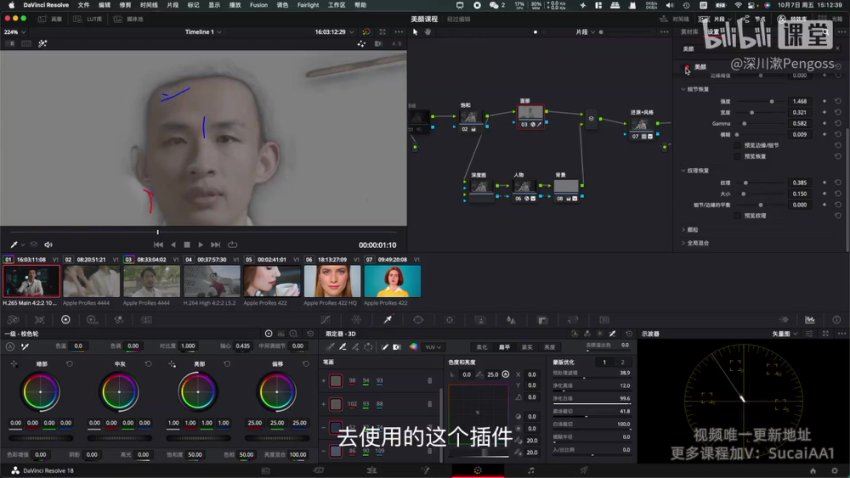Screen dimensions: 850x478
Task: Click play in viewer transport
Action: coord(201,245)
